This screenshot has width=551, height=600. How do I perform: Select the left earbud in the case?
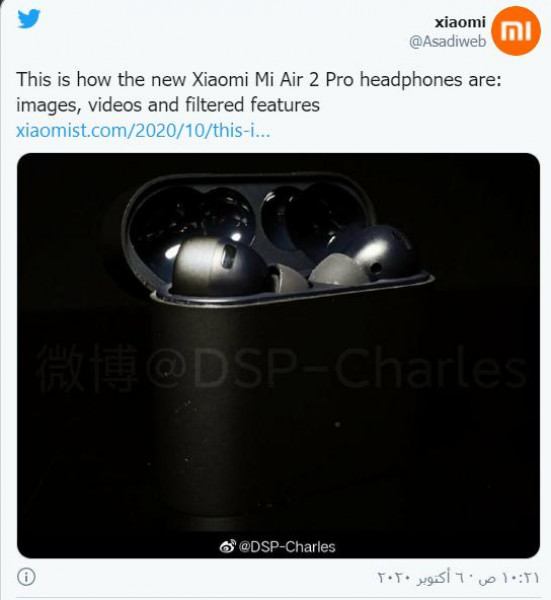[x=218, y=264]
